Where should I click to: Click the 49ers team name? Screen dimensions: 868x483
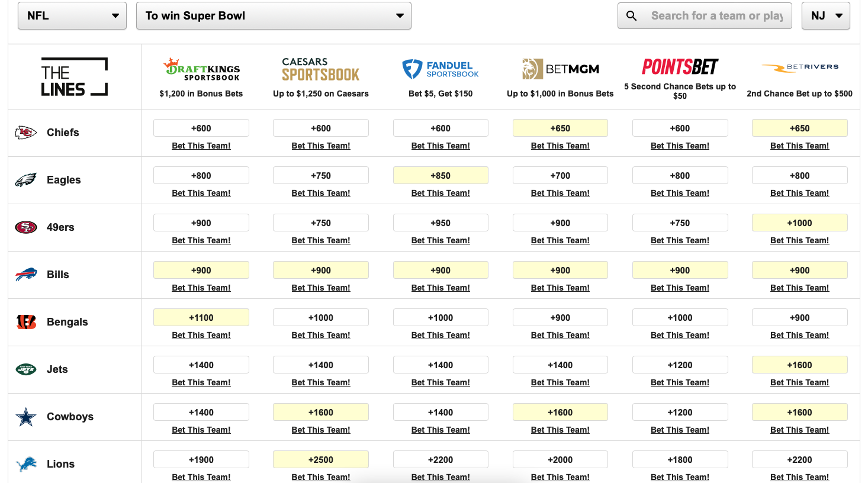60,227
